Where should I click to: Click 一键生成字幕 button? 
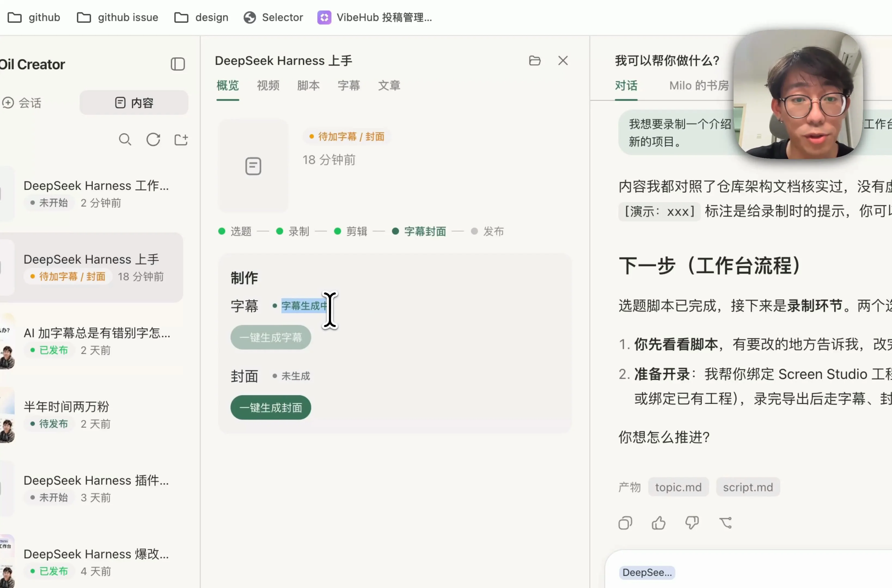tap(270, 338)
